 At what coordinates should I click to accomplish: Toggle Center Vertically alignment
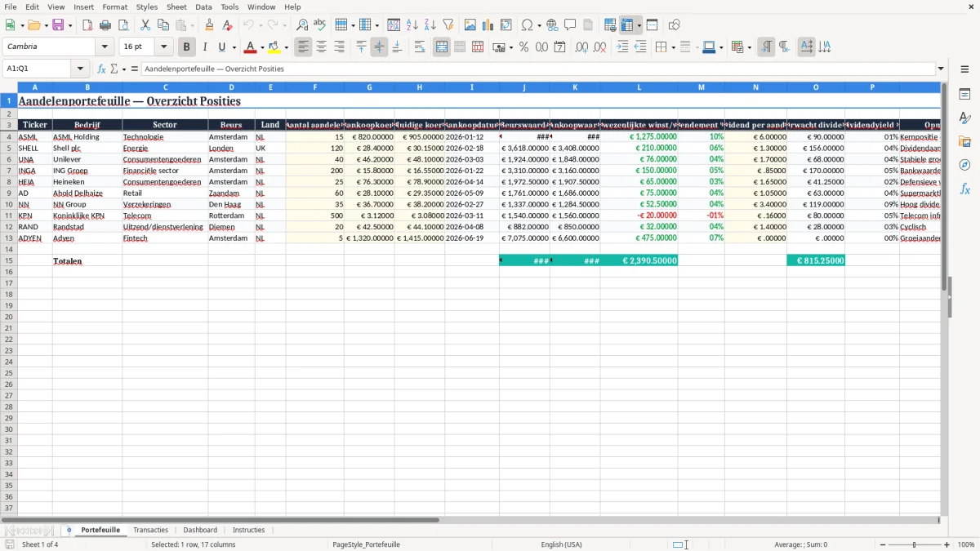pos(379,47)
